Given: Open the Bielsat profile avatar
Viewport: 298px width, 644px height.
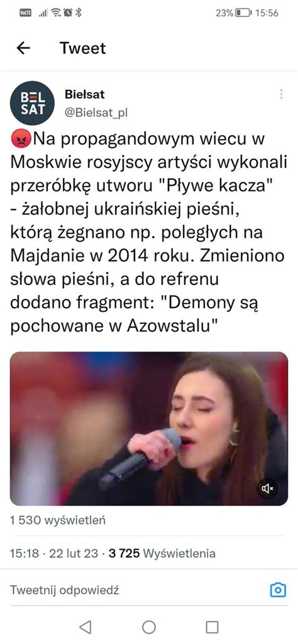Looking at the screenshot, I should tap(32, 103).
